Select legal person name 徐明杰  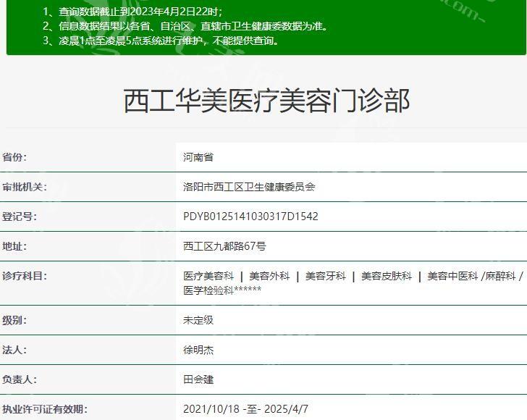(198, 350)
